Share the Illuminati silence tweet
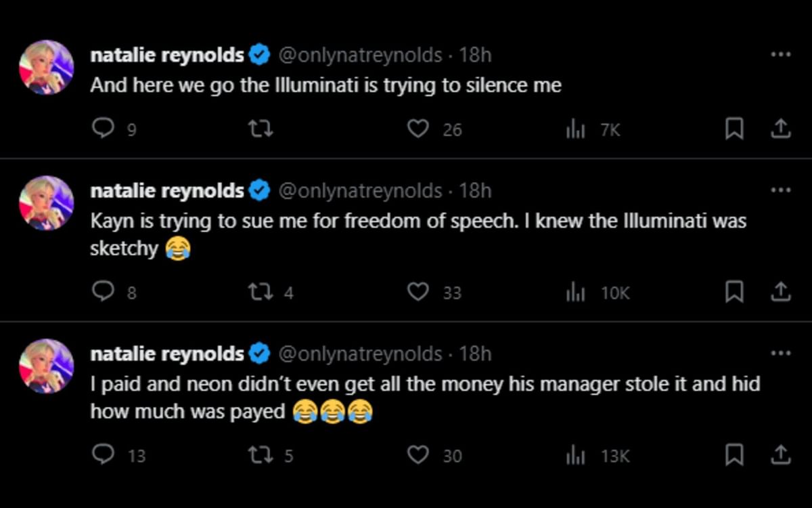Screen dimensions: 812x508 [x=780, y=128]
